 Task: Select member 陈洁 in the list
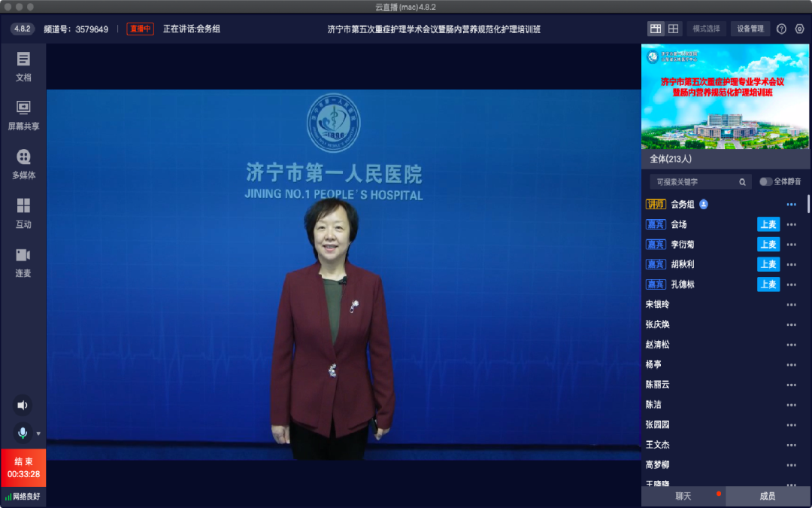[653, 405]
